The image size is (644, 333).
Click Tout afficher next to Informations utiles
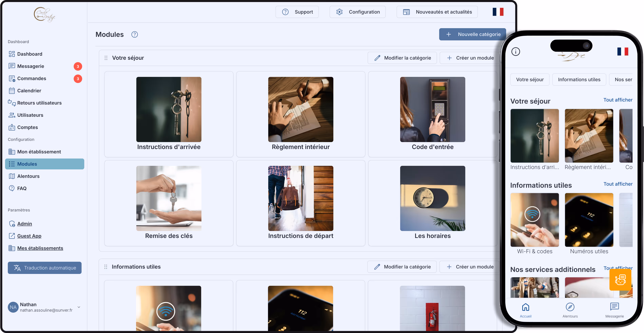coord(618,184)
